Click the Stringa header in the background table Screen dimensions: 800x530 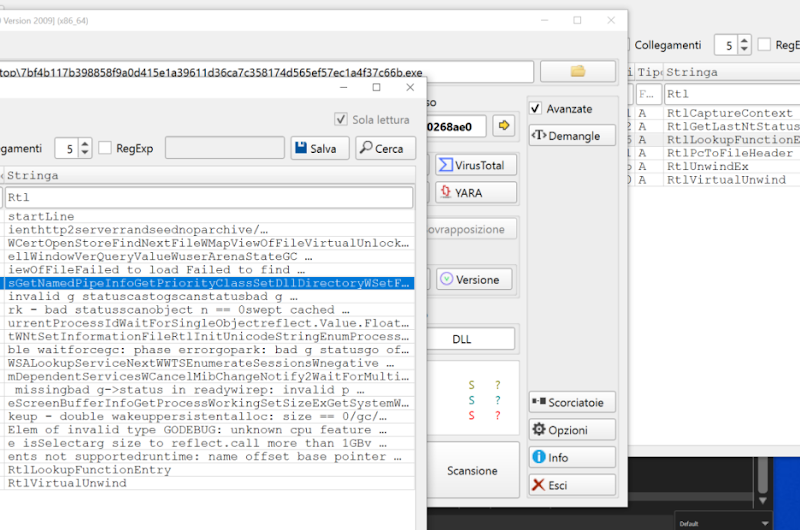[x=732, y=72]
